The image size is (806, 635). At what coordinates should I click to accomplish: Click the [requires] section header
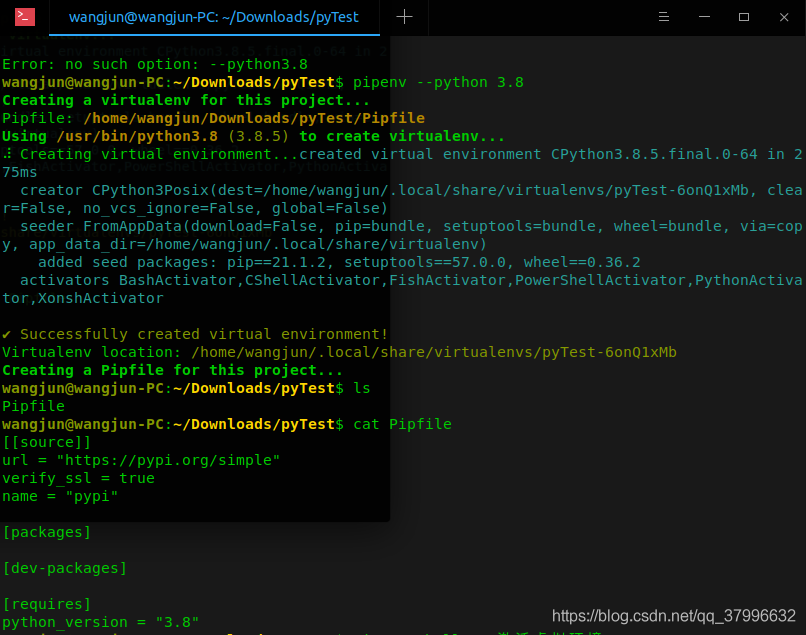pyautogui.click(x=47, y=604)
